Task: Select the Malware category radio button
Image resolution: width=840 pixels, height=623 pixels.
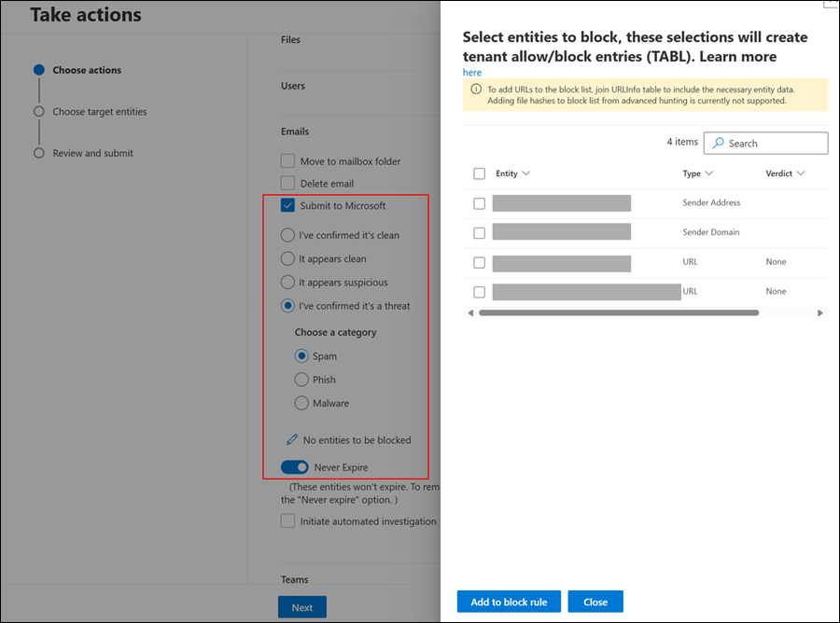Action: (x=301, y=403)
